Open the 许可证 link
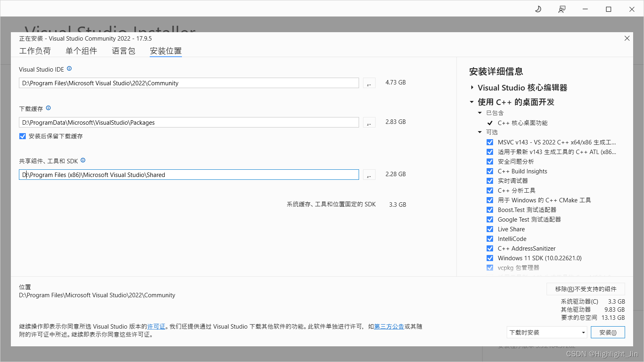 [156, 327]
